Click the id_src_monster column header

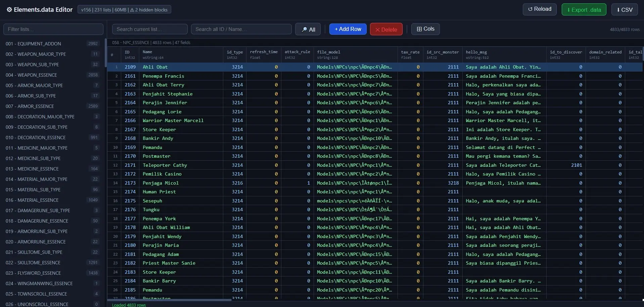pyautogui.click(x=443, y=54)
